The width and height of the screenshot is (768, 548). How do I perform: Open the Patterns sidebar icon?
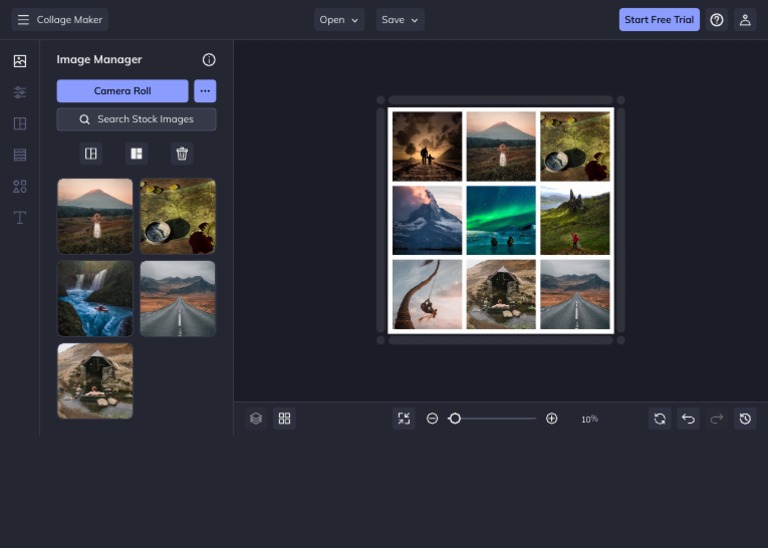20,155
